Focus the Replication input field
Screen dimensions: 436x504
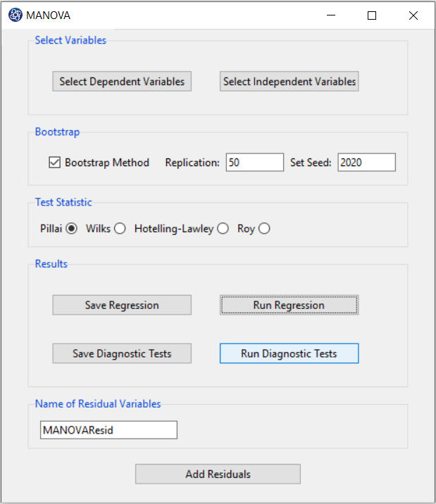point(255,163)
